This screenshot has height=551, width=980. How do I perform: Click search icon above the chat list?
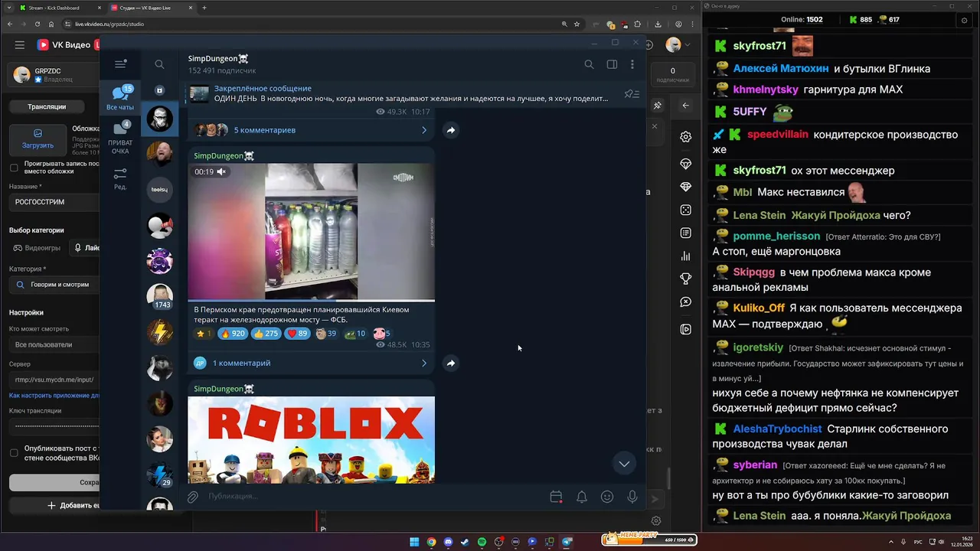coord(159,64)
